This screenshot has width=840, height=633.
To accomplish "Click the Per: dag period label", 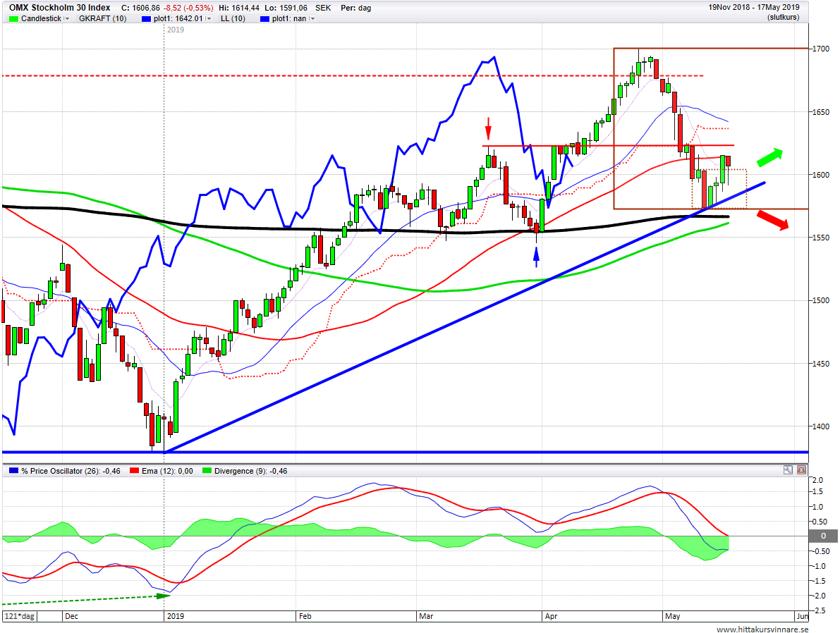I will pyautogui.click(x=355, y=8).
